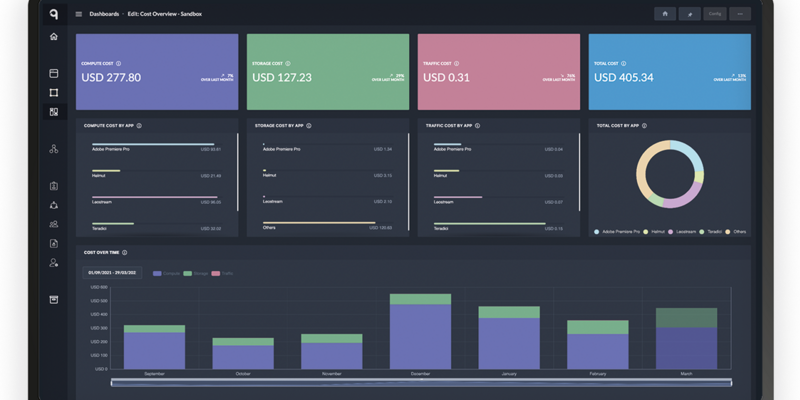Click the time range slider below chart
Screen dimensions: 800x400
click(421, 383)
